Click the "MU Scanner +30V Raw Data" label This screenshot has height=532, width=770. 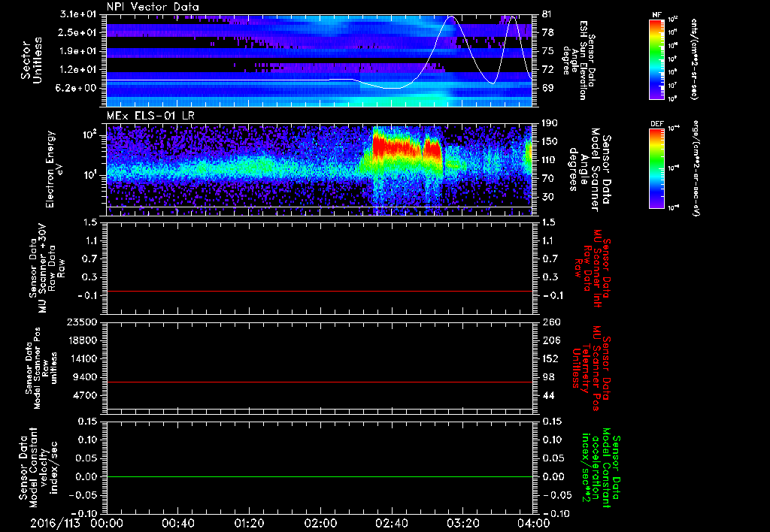[x=47, y=269]
